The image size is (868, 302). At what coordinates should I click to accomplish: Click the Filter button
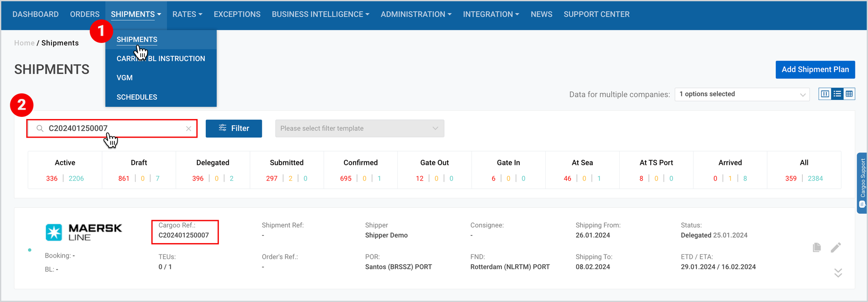click(234, 129)
